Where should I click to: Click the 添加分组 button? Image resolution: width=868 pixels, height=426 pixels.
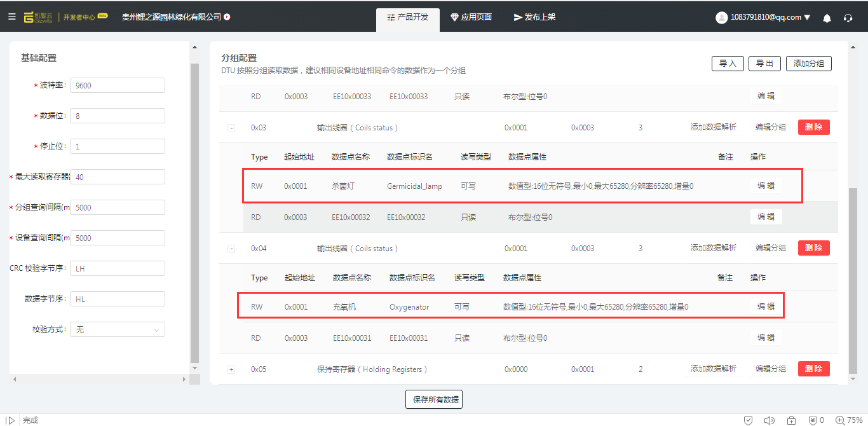click(x=809, y=64)
